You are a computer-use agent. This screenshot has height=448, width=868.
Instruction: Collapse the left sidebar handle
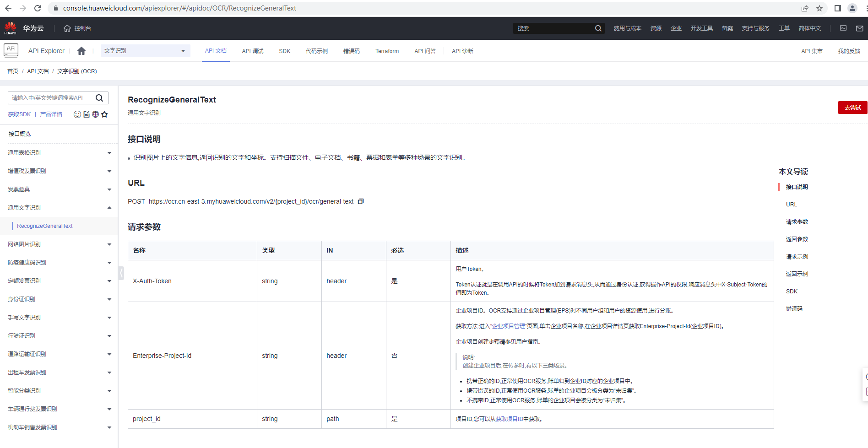(x=121, y=273)
